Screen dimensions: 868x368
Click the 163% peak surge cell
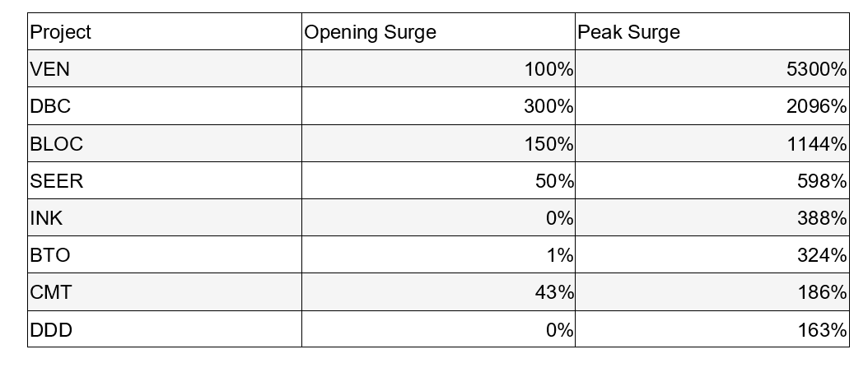tap(712, 329)
